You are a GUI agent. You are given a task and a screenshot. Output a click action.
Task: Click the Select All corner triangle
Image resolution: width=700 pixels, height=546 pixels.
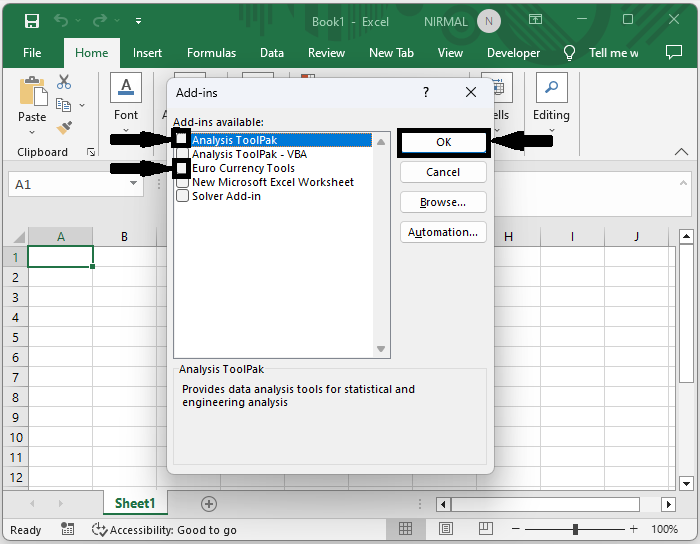(17, 236)
